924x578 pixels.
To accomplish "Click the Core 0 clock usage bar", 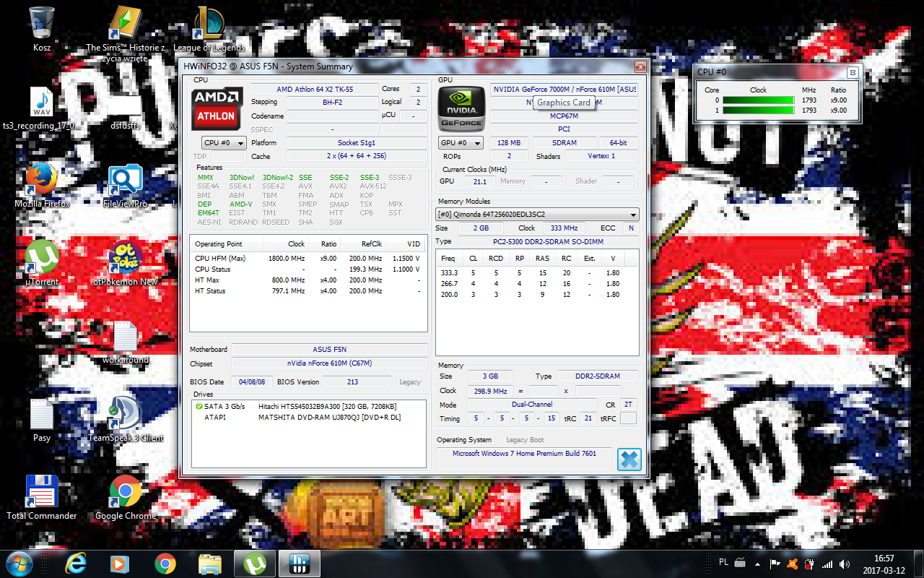I will (x=759, y=100).
